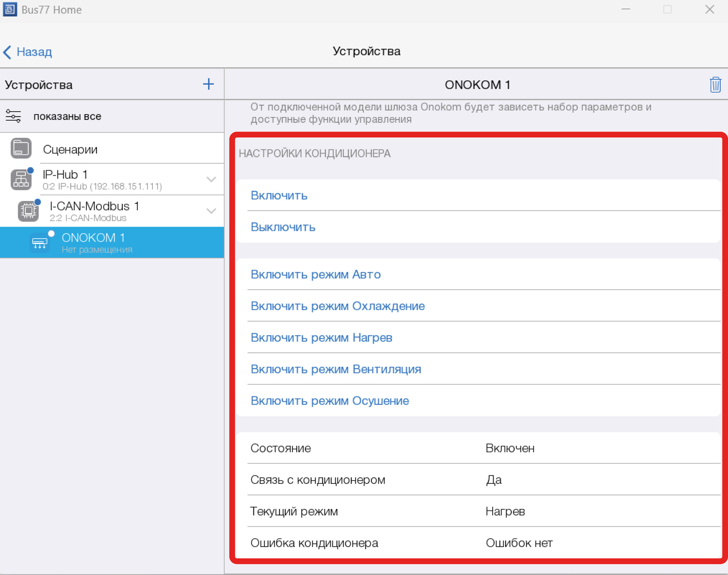Click the Сценарии folder icon
Screen dimensions: 728x575
click(21, 149)
